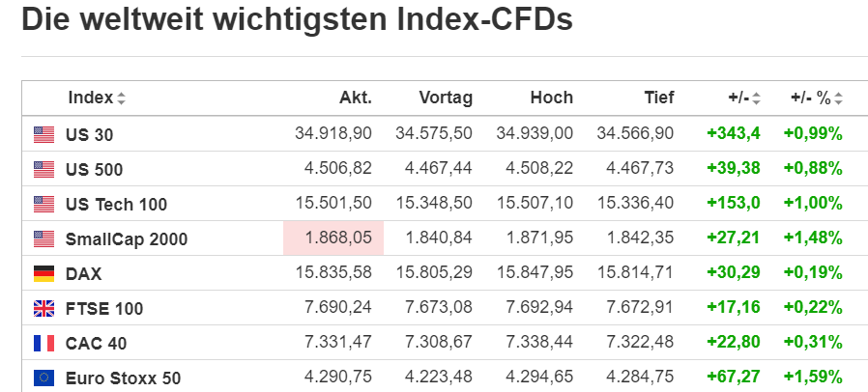Click the highlighted SmallCap 2000 current price

coord(333,238)
